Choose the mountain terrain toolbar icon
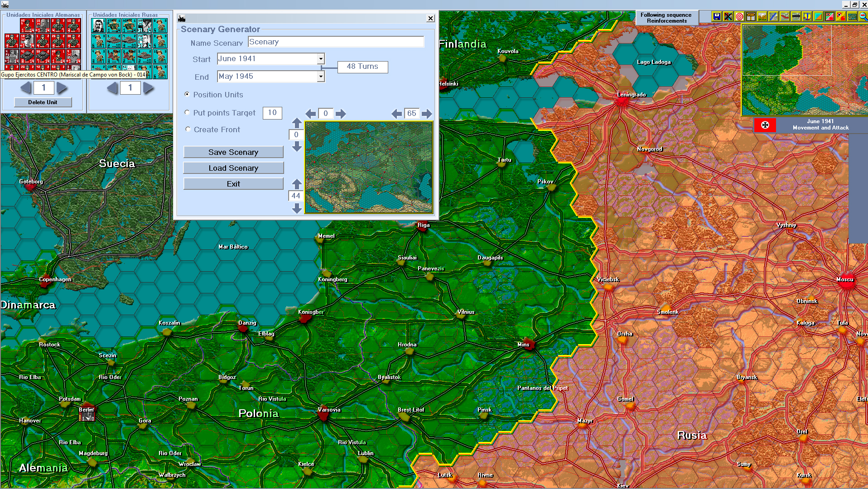 coord(762,17)
